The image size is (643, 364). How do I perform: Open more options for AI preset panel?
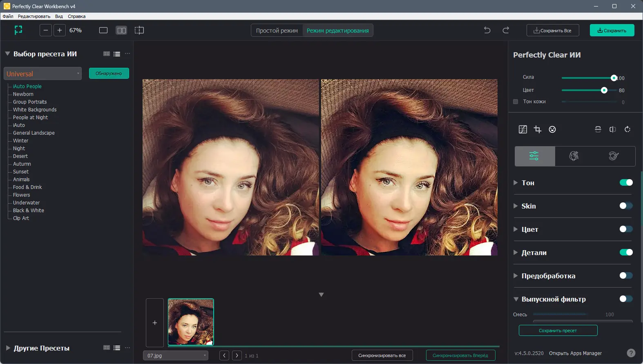pyautogui.click(x=127, y=54)
